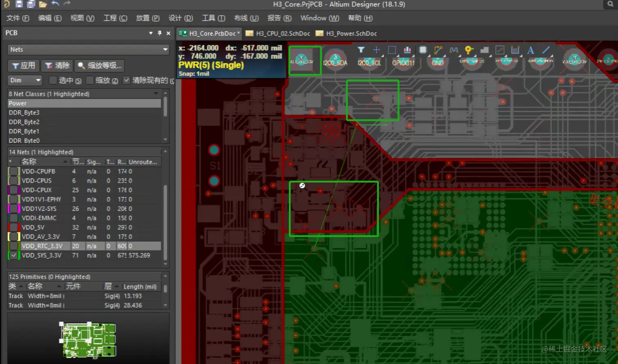Save the current document with Save icon

tap(19, 4)
